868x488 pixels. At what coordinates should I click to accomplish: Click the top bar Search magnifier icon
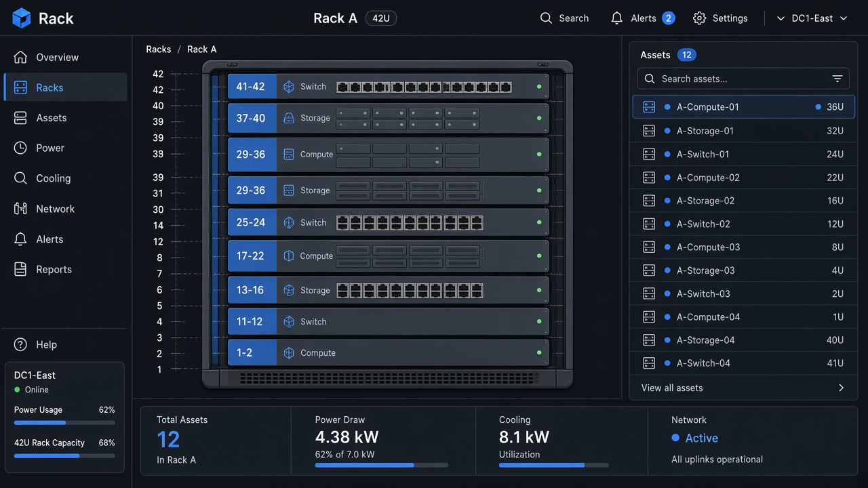pos(546,18)
